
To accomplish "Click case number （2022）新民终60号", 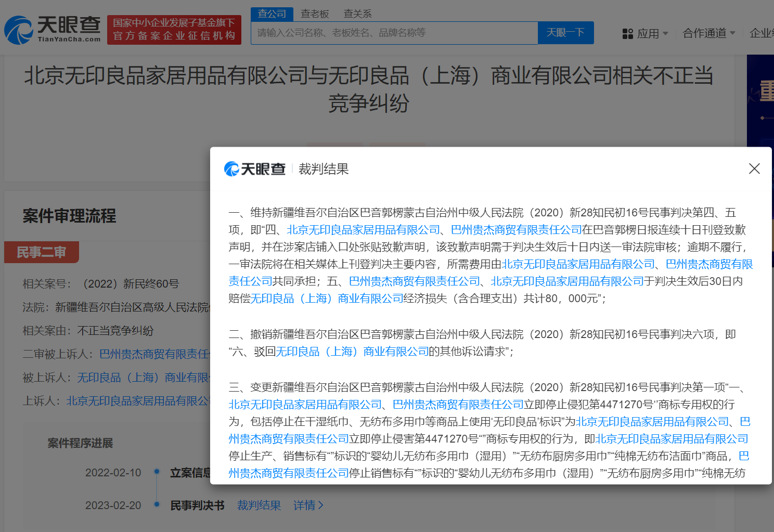I will tap(128, 284).
